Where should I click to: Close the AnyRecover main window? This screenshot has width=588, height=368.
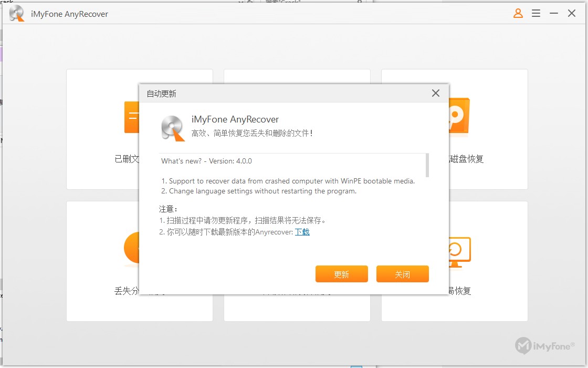pos(572,14)
